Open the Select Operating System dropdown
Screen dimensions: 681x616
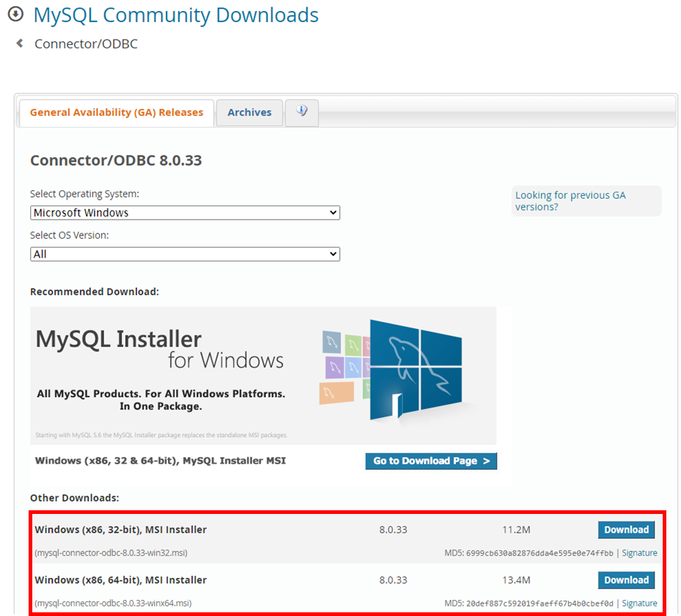185,213
